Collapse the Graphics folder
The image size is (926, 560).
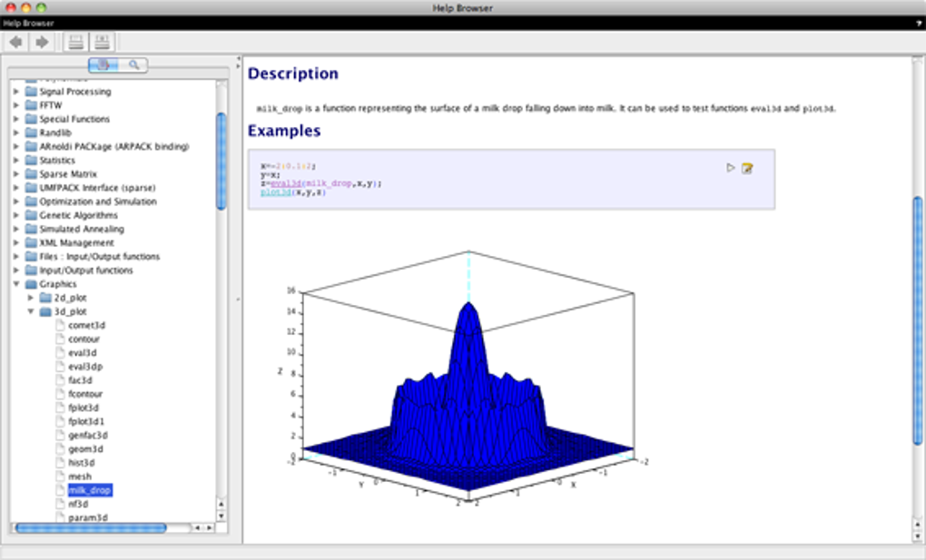coord(16,284)
